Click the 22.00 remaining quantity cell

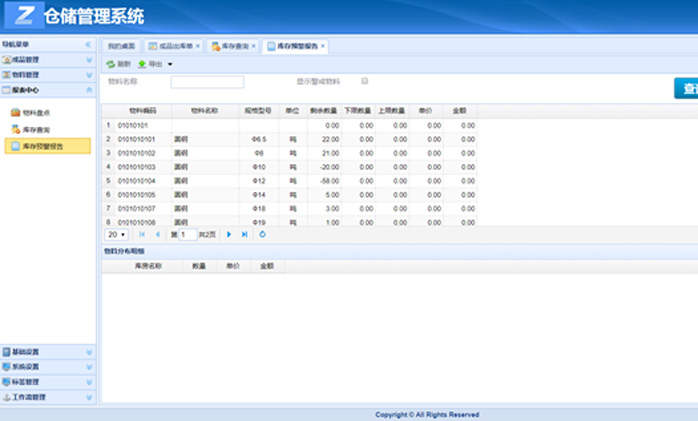[x=324, y=139]
